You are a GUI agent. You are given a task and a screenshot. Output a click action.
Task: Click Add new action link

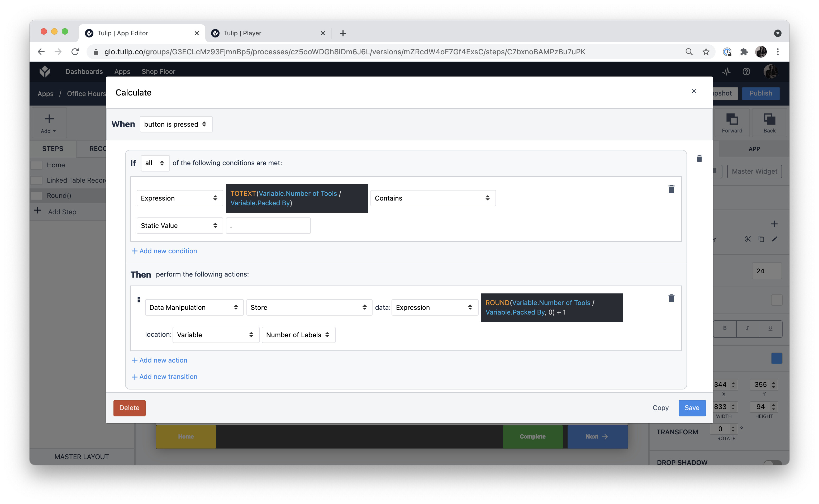pyautogui.click(x=160, y=360)
